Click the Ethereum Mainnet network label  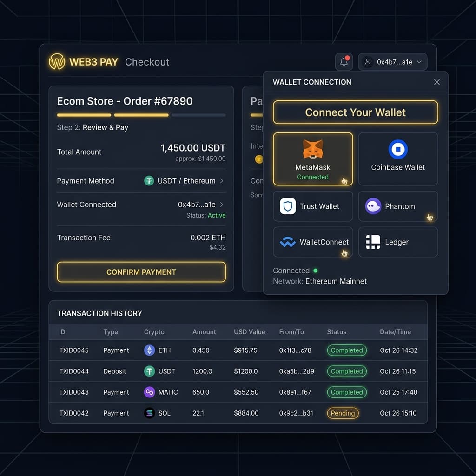[336, 281]
